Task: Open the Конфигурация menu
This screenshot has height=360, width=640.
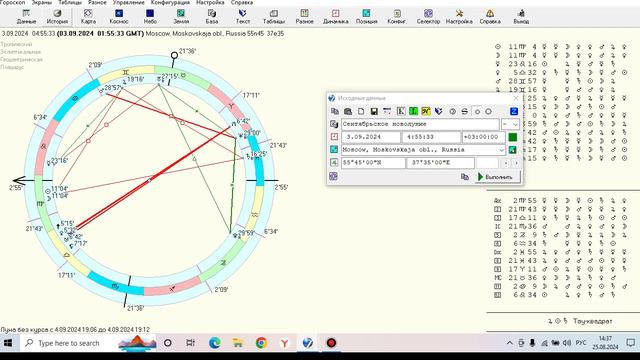Action: (170, 2)
